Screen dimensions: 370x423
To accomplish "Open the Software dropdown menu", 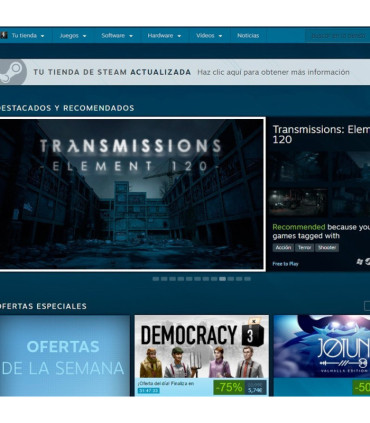I will 117,36.
